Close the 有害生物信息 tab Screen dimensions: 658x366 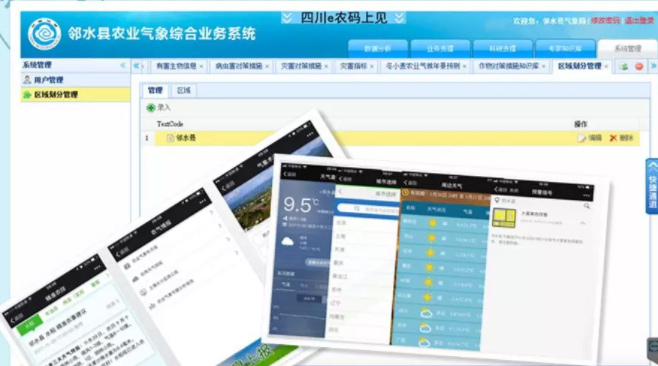tap(201, 66)
